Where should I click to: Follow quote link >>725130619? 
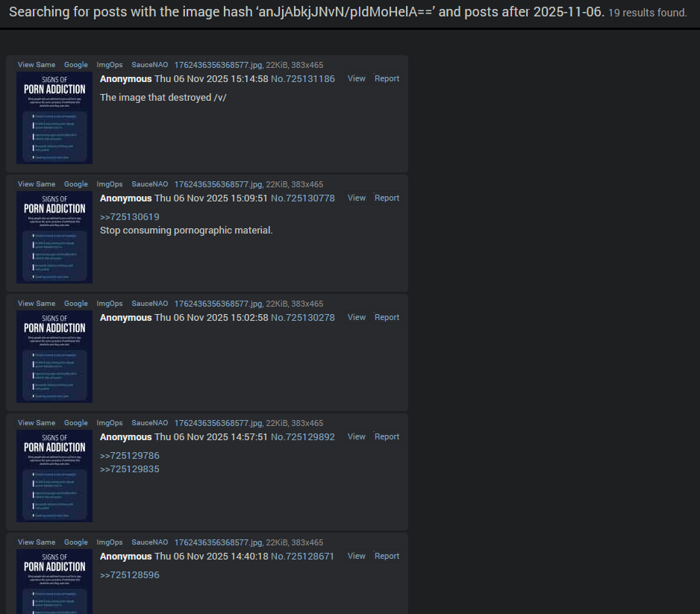[x=129, y=217]
